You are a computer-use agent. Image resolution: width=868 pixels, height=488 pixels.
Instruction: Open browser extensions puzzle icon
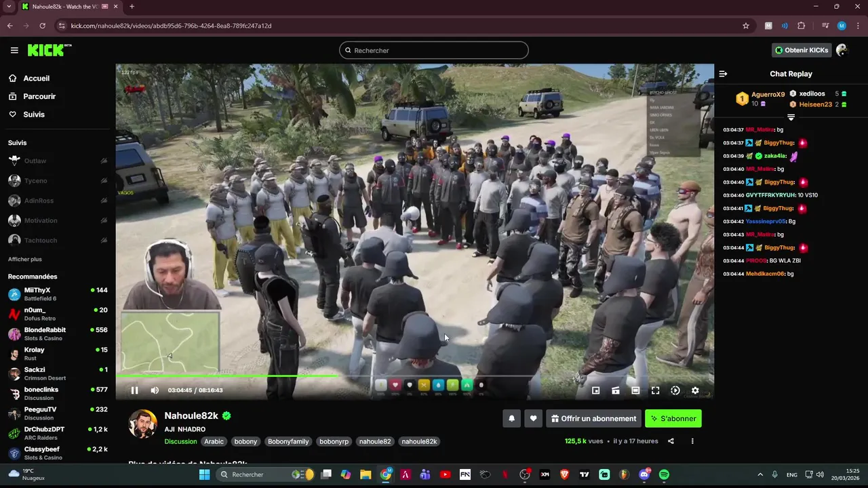[x=802, y=26]
